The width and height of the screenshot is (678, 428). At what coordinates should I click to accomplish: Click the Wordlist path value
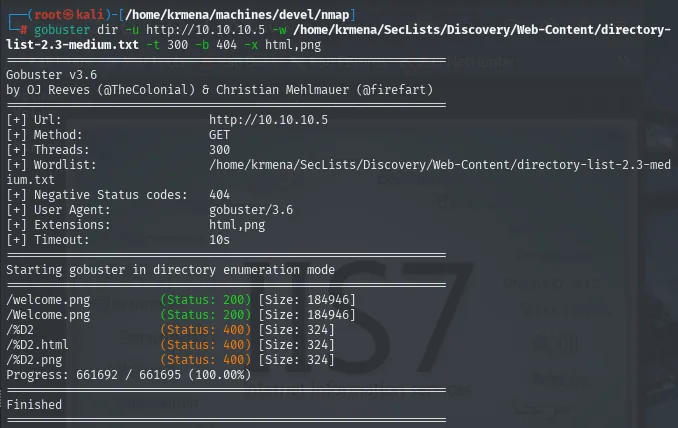(440, 165)
